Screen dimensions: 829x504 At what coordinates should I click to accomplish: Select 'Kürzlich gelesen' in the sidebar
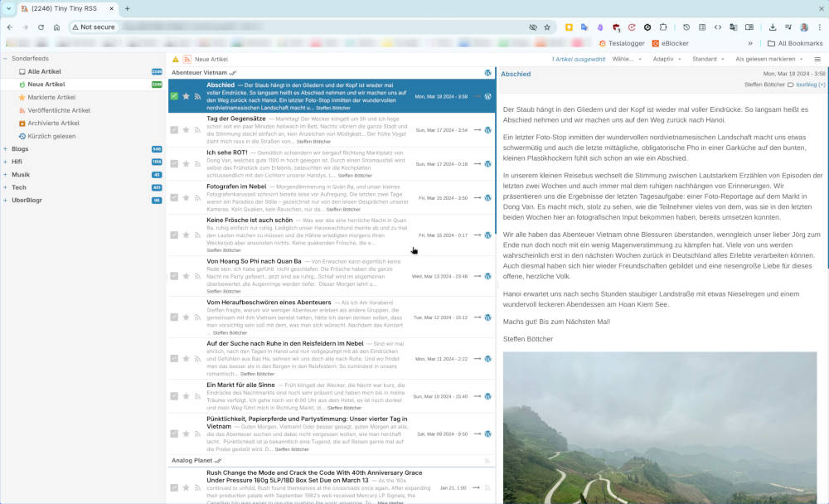52,136
